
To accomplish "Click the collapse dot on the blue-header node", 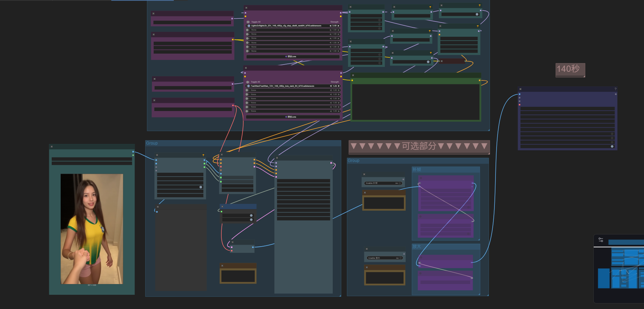I will tap(222, 206).
